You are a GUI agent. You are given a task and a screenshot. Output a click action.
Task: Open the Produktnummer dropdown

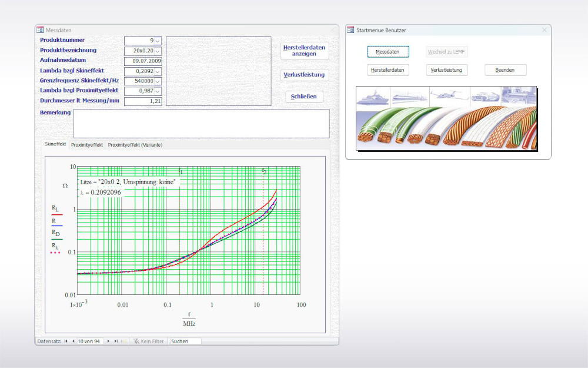158,40
